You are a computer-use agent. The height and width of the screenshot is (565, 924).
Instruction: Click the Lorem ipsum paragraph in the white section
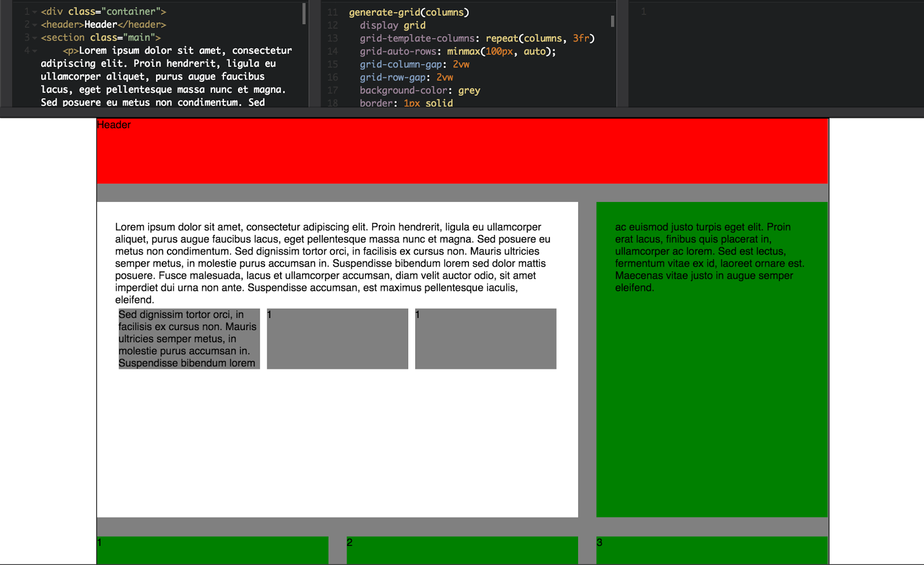pyautogui.click(x=333, y=263)
